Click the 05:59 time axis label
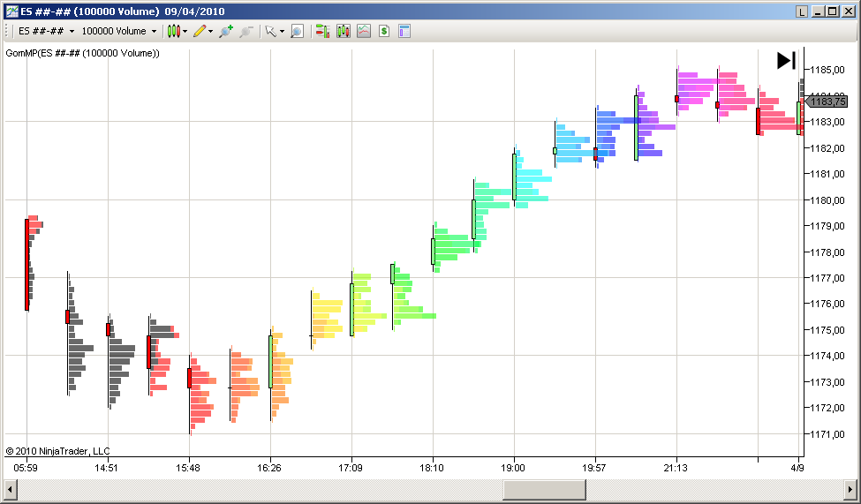This screenshot has width=861, height=504. coord(26,468)
